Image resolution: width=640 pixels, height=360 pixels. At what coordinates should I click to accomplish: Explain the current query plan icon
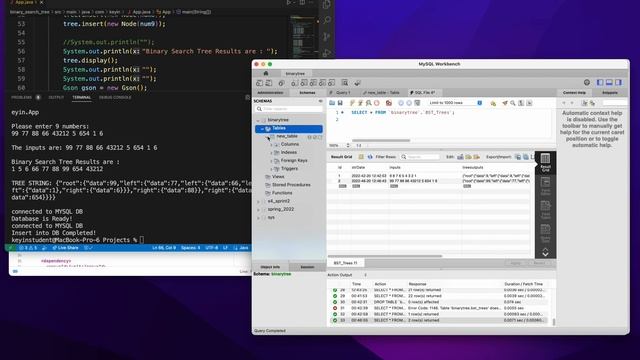[369, 103]
